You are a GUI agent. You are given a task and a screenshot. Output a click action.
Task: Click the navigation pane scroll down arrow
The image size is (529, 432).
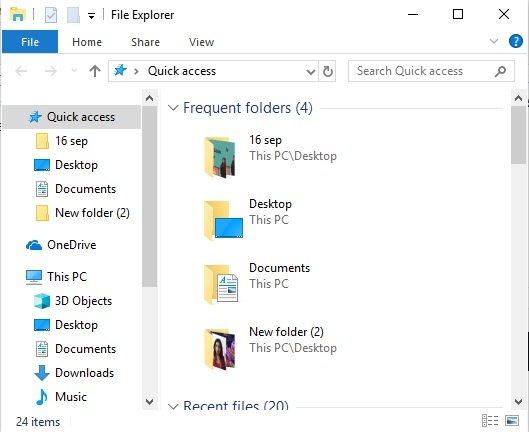(x=149, y=401)
